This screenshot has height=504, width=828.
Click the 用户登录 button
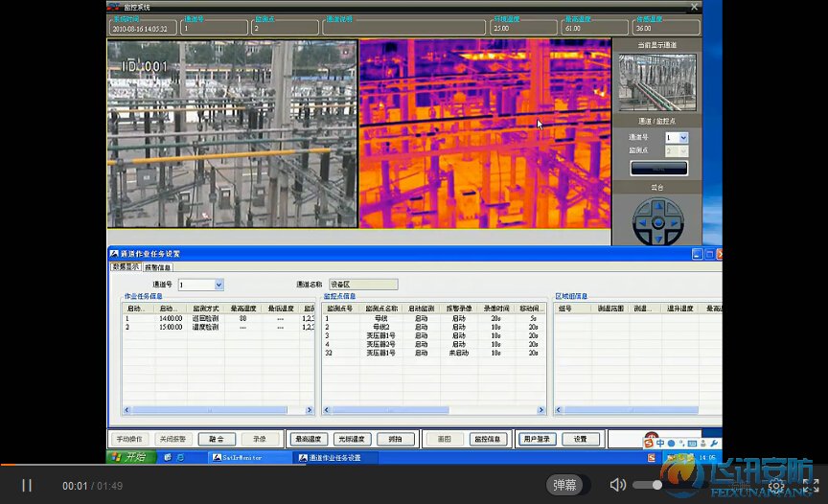pyautogui.click(x=537, y=439)
